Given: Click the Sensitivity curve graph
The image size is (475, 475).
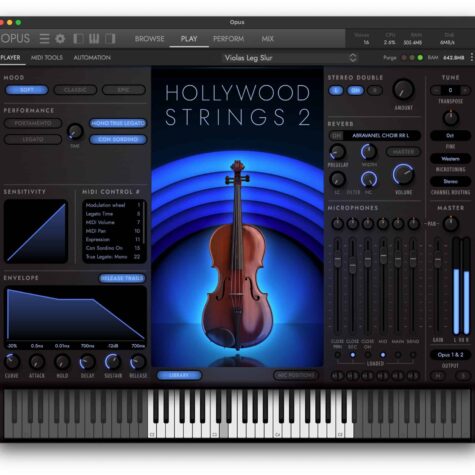Looking at the screenshot, I should [x=36, y=231].
